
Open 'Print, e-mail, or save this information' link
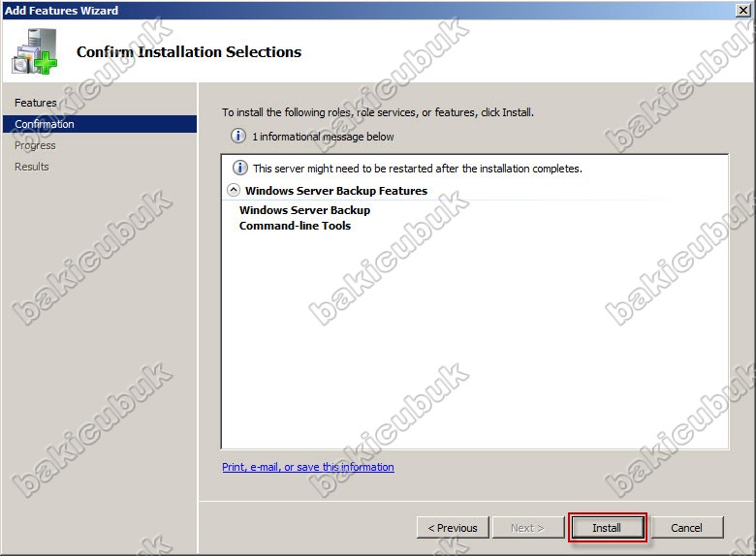[308, 467]
